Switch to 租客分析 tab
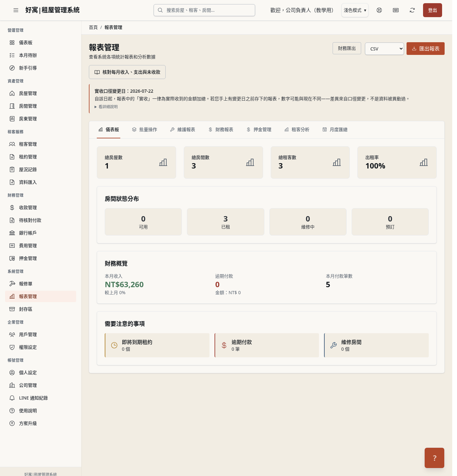 (297, 129)
